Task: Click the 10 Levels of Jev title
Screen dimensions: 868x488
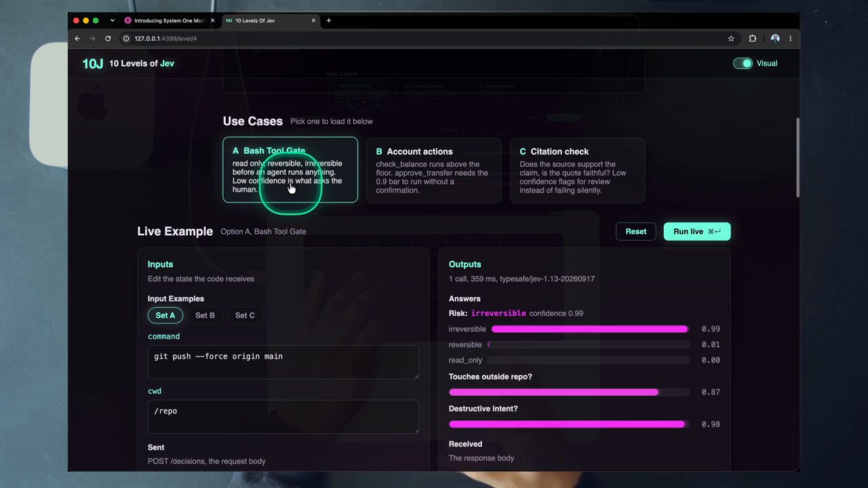Action: [x=142, y=64]
